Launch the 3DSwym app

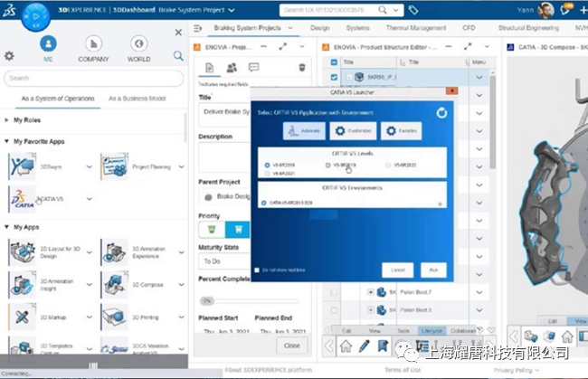point(23,166)
